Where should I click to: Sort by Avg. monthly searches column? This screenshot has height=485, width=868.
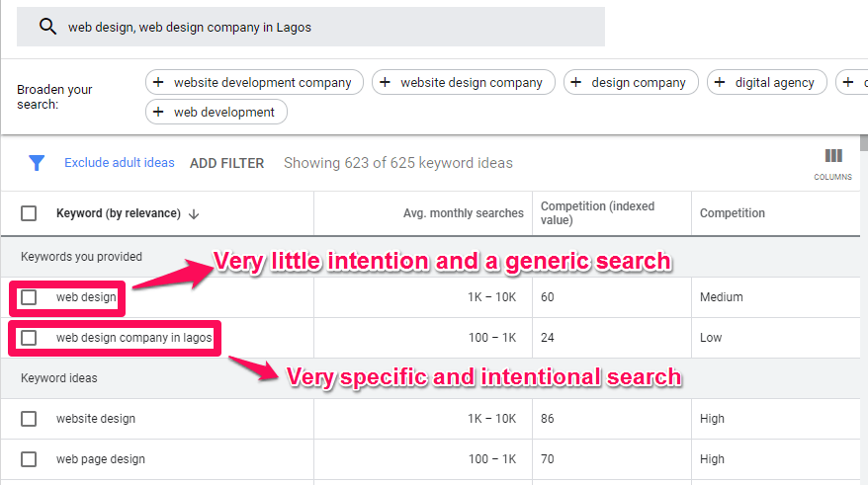(463, 213)
